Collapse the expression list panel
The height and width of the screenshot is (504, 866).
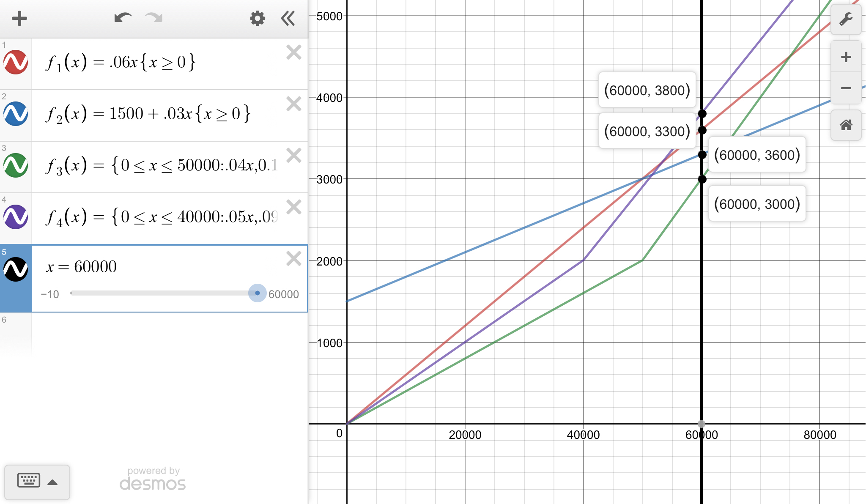tap(288, 18)
